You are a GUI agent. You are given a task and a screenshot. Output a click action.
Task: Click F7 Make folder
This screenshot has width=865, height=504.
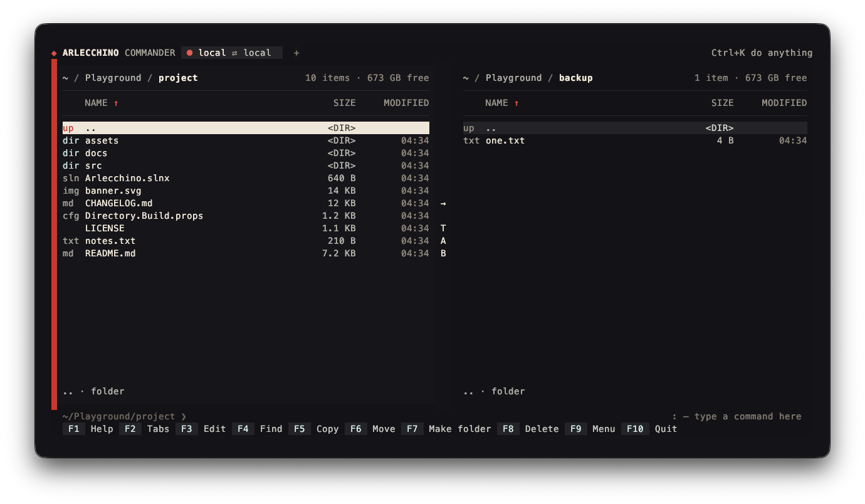446,429
